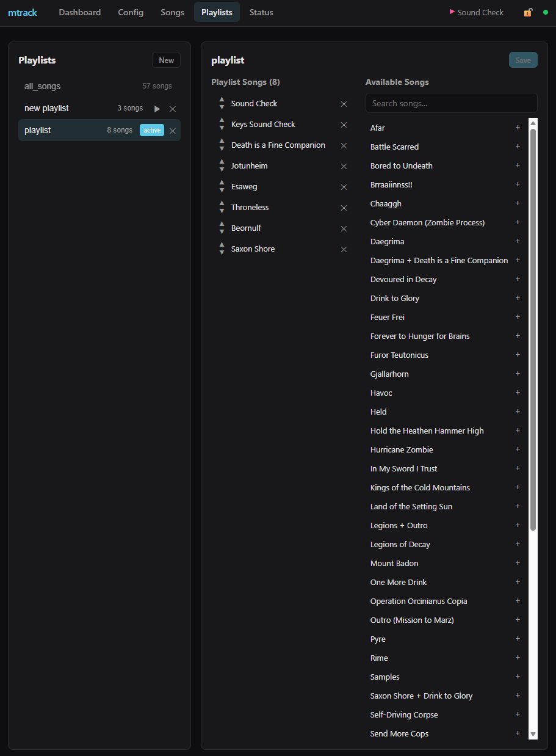Click the mtrack logo
The image size is (556, 756).
23,12
